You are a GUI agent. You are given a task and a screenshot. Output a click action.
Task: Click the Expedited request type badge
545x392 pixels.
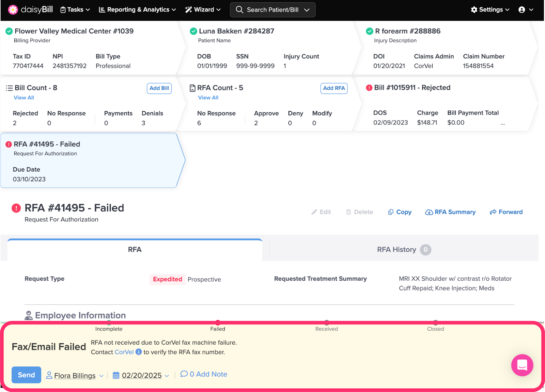[x=168, y=279]
